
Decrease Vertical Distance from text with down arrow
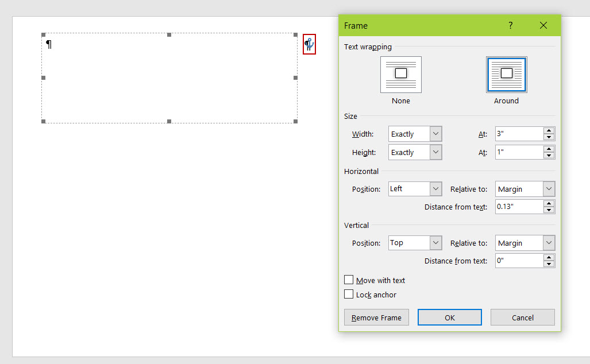click(x=549, y=264)
